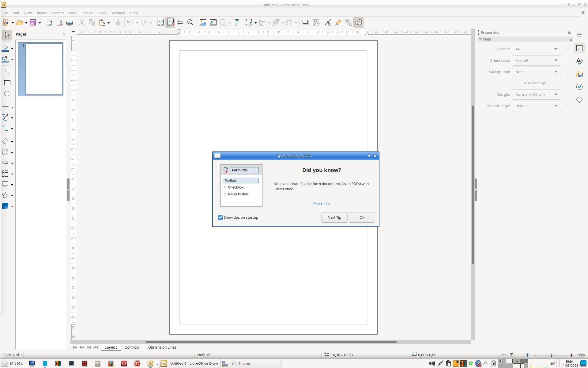Click the document save status icon

pyautogui.click(x=511, y=355)
